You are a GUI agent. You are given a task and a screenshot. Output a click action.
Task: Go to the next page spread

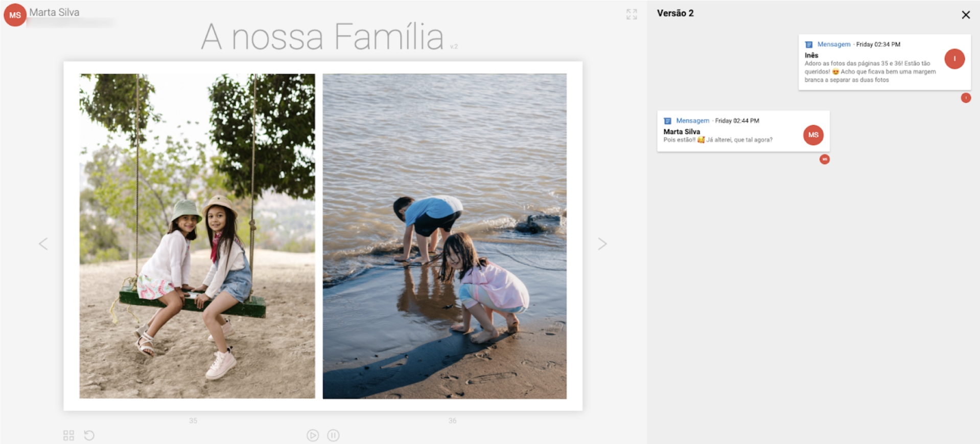(602, 244)
